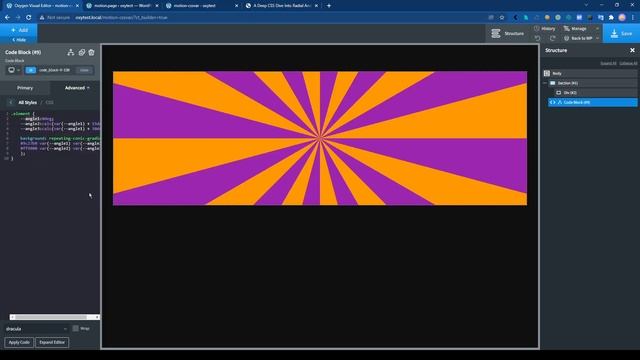This screenshot has height=360, width=640.
Task: Switch to the Oxygen Visual Editor browser tab
Action: (x=42, y=6)
